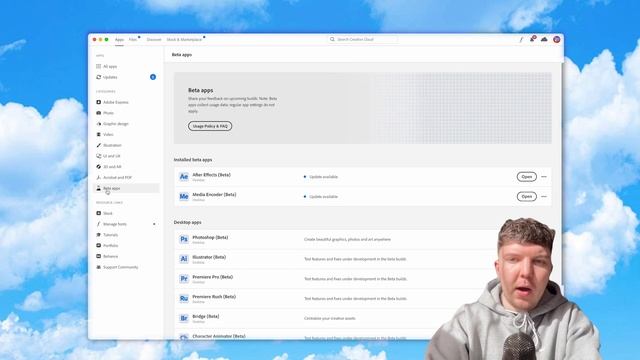Select the Illustrator (Beta) app name
Screen dimensions: 640x360
point(209,257)
